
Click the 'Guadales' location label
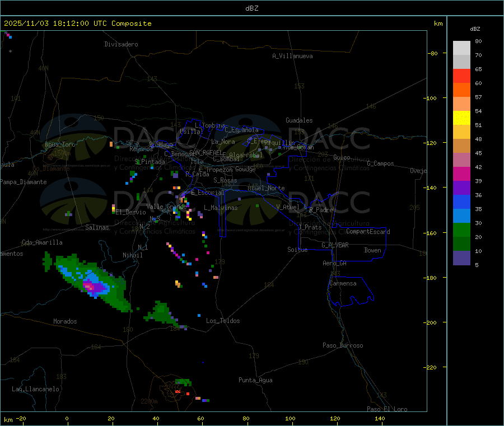coord(299,120)
